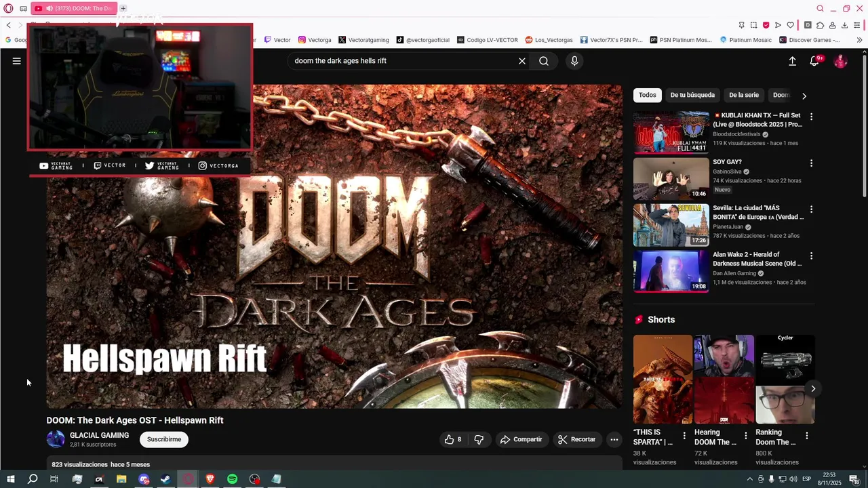
Task: Open options for "THIS IS SPARTA" short
Action: click(x=684, y=436)
